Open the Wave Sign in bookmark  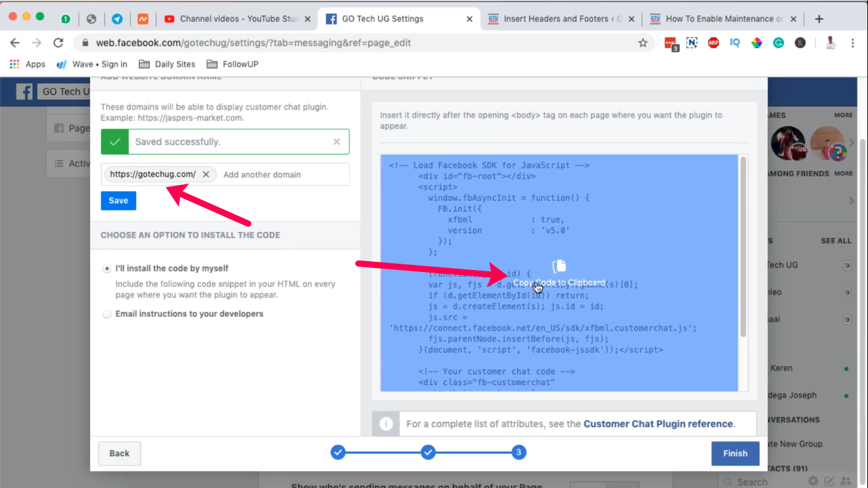[x=92, y=64]
